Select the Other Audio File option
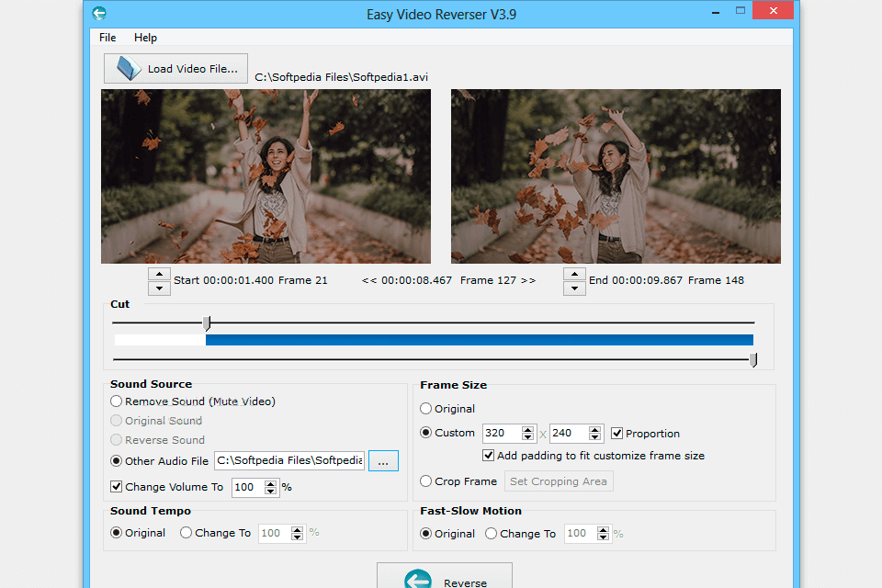882x588 pixels. click(x=160, y=461)
